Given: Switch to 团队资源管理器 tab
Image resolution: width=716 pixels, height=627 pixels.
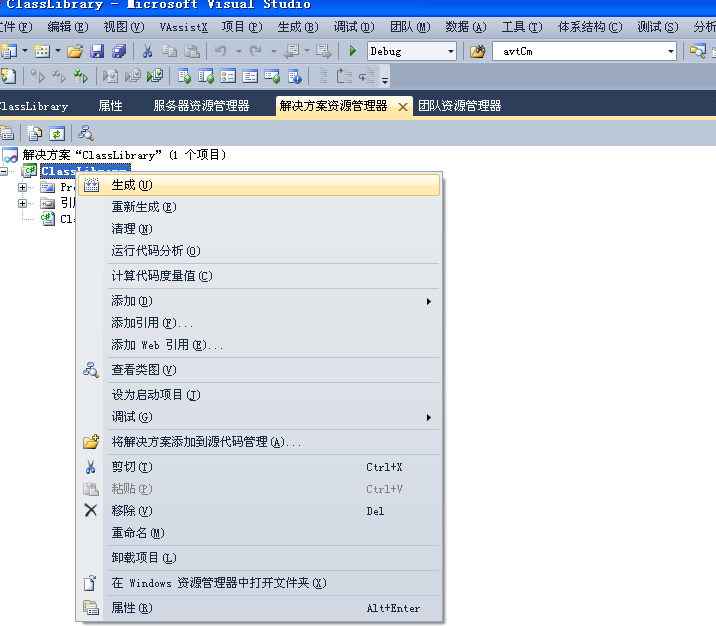Looking at the screenshot, I should coord(460,106).
